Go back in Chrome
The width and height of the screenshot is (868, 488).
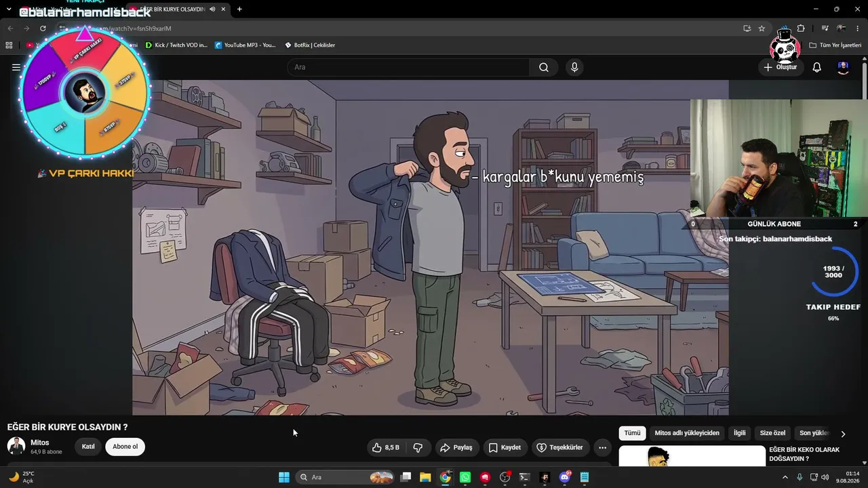[10, 28]
